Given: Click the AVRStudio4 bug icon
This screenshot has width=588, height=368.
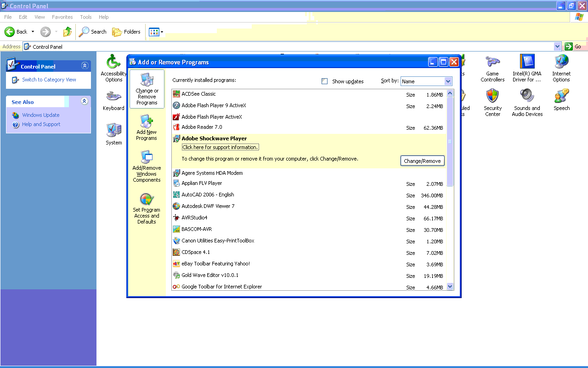Looking at the screenshot, I should tap(176, 218).
